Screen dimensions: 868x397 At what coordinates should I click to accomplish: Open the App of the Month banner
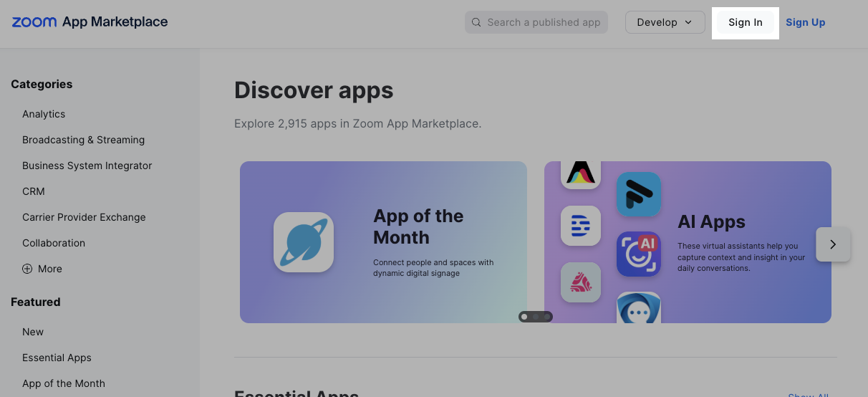(383, 242)
